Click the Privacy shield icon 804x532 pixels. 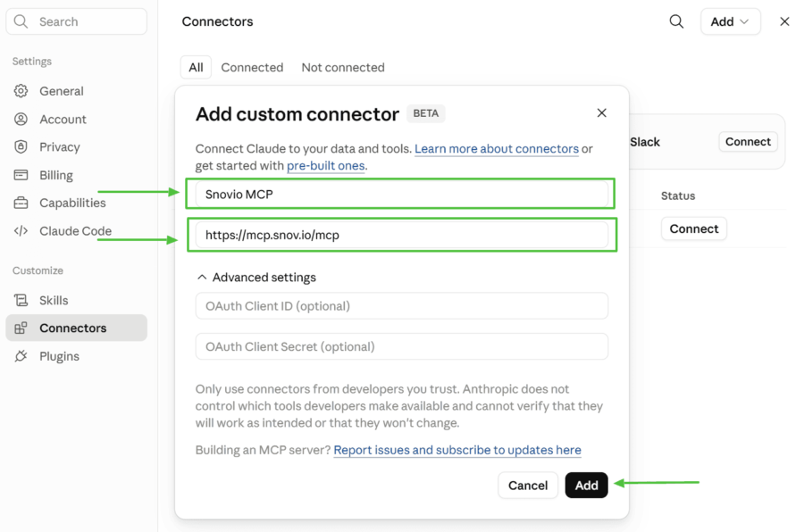(21, 147)
